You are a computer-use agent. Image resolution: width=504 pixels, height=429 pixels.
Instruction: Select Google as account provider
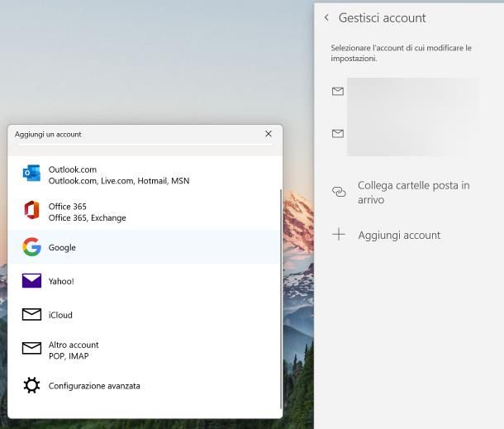click(144, 247)
